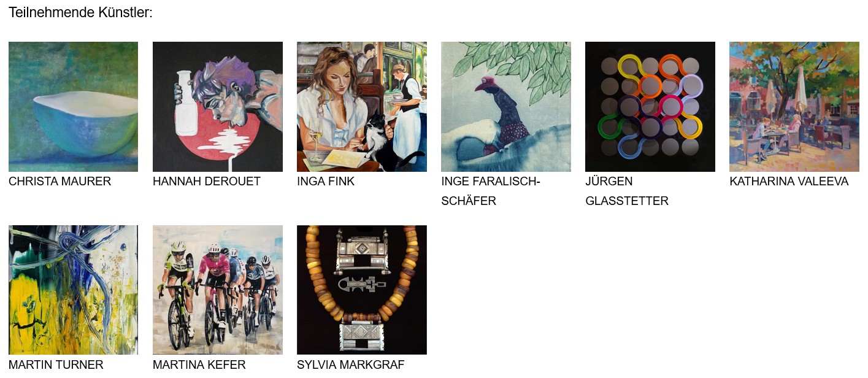This screenshot has width=868, height=378.
Task: Open Hannah Derouet's purple-haired figure artwork
Action: point(218,107)
